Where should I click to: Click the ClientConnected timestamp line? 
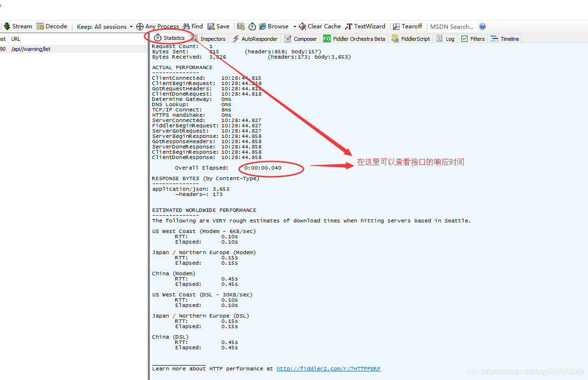tap(207, 78)
